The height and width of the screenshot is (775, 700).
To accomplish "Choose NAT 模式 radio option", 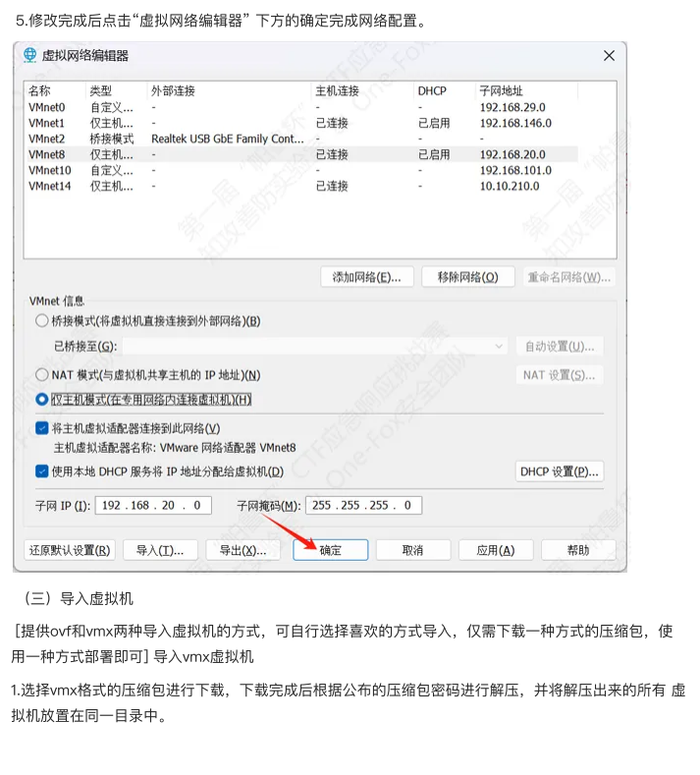I will (41, 375).
